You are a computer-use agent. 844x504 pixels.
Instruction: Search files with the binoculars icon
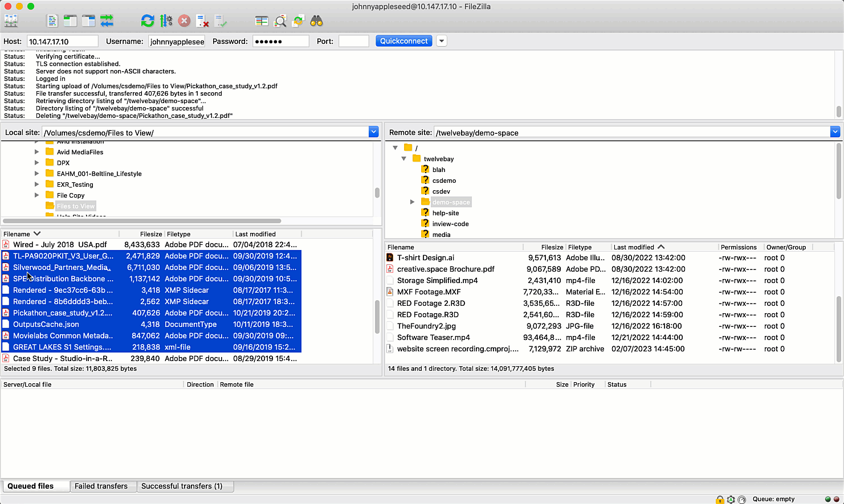(316, 21)
